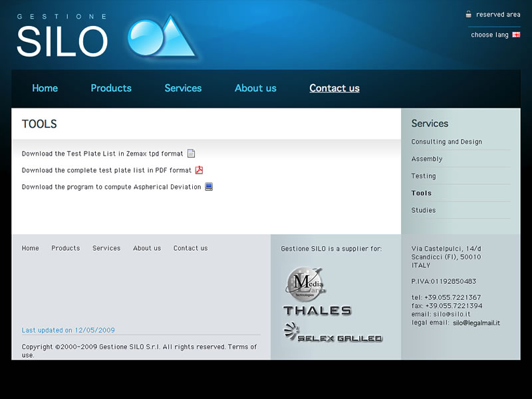Click Contact us in the footer links
Screen dimensions: 532x399
click(x=190, y=248)
